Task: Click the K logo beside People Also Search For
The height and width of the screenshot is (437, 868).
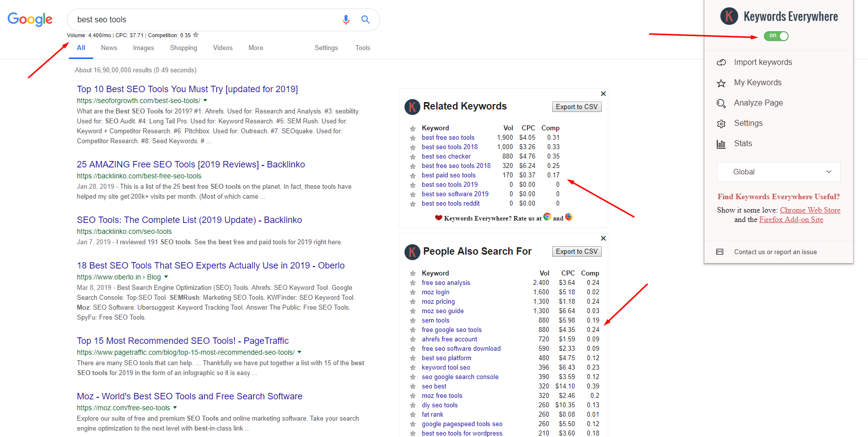Action: pyautogui.click(x=412, y=252)
